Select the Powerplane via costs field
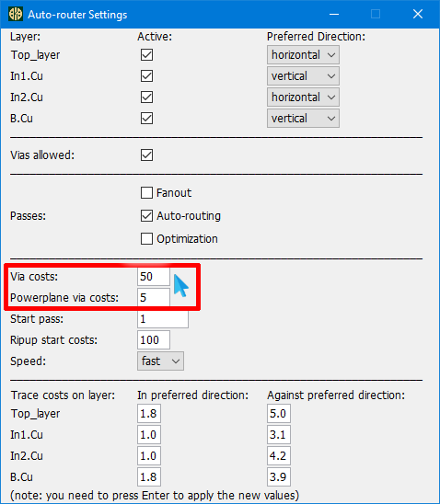440x504 pixels. click(154, 298)
